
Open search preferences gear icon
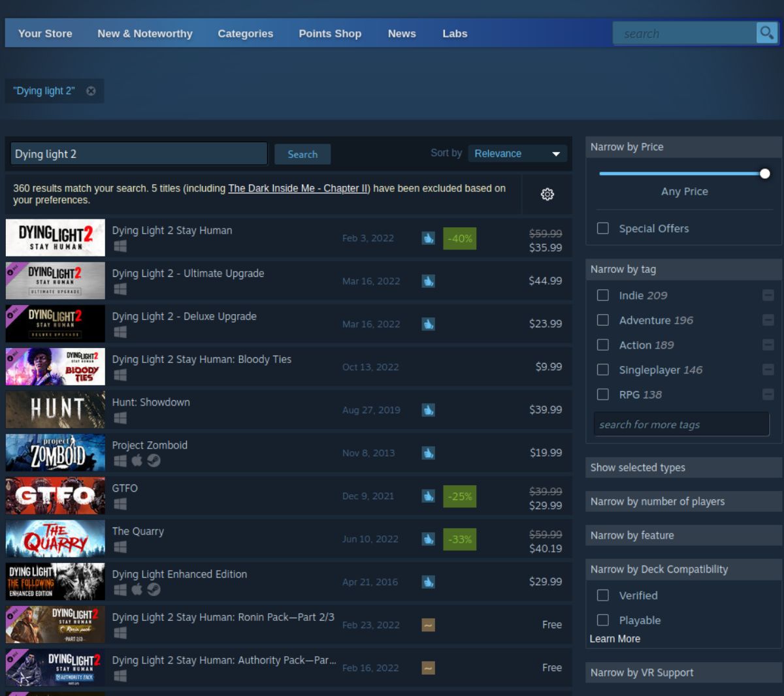click(x=547, y=194)
